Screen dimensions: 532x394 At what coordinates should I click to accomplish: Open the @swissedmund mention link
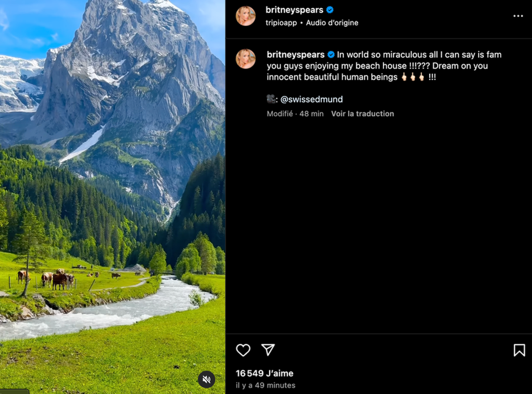click(x=313, y=99)
